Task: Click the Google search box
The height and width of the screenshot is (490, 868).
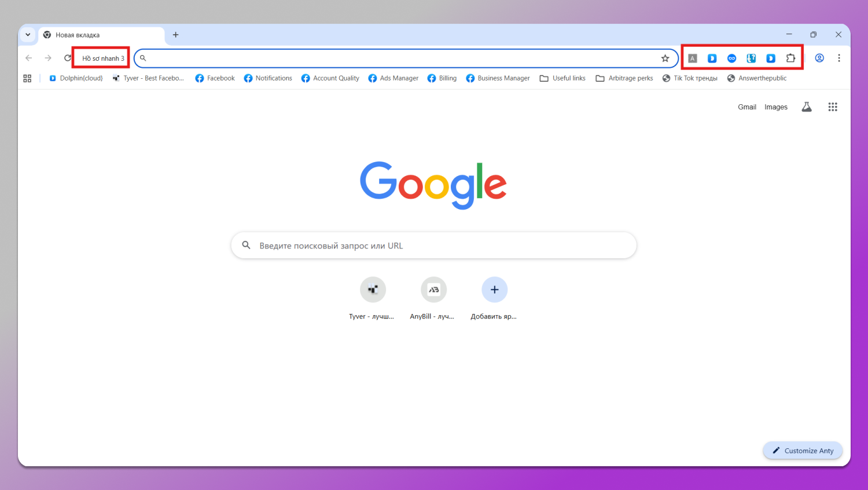Action: tap(434, 246)
